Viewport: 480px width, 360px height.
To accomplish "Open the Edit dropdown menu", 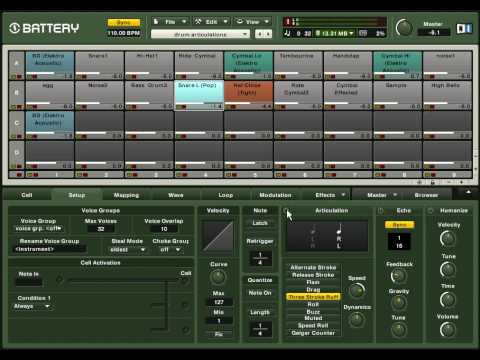I will (212, 22).
